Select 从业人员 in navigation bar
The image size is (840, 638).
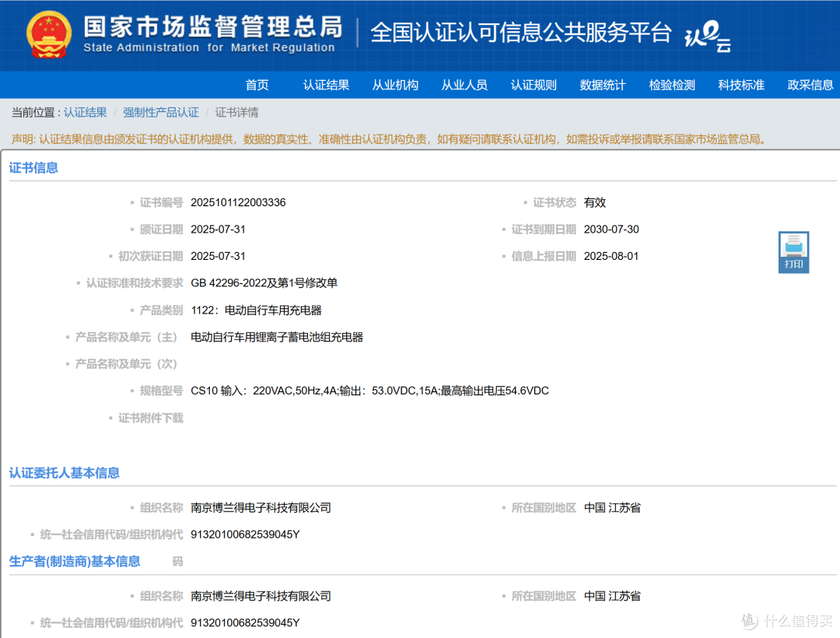(x=464, y=85)
